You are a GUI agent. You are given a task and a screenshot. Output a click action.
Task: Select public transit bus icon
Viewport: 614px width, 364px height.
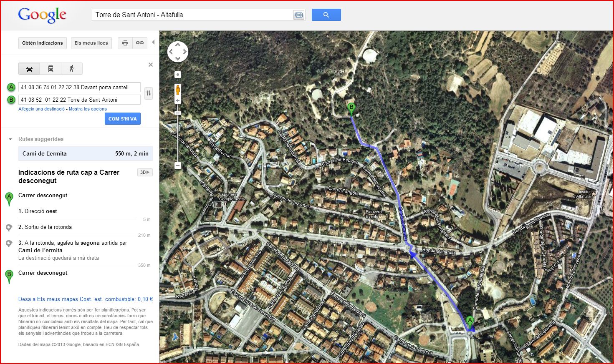[51, 68]
